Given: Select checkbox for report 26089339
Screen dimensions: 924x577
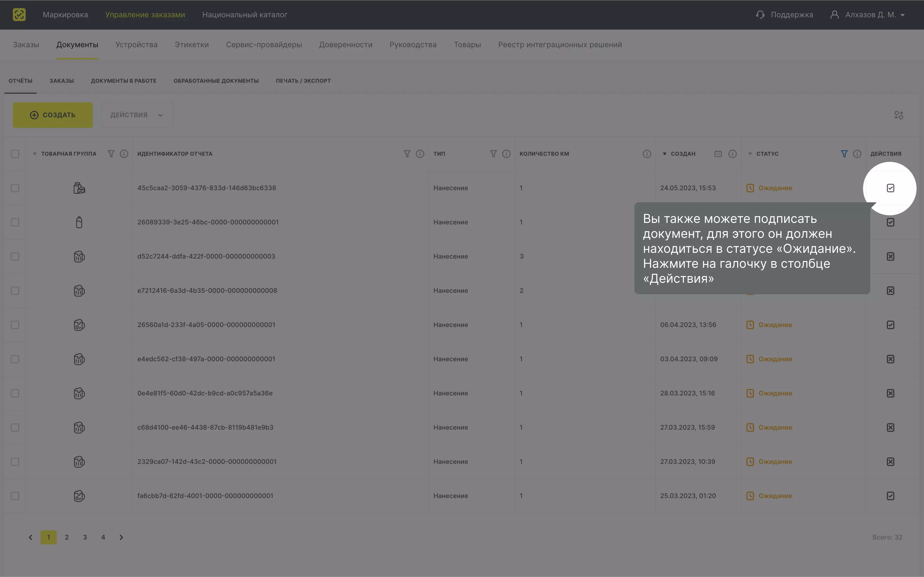Looking at the screenshot, I should coord(15,222).
